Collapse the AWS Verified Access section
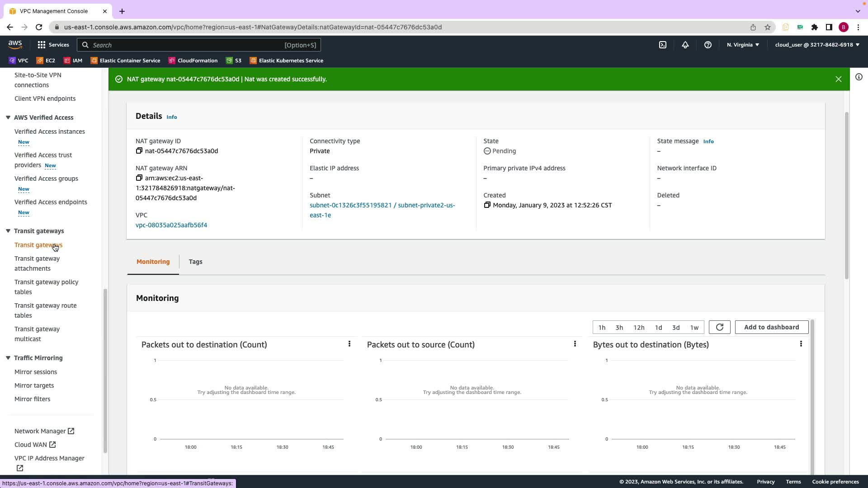 (8, 117)
